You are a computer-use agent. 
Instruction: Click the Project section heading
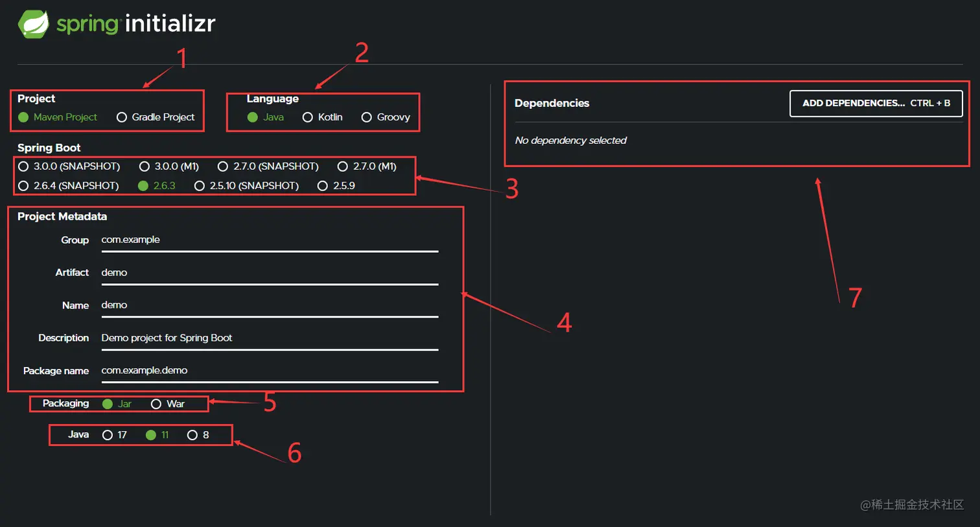36,99
